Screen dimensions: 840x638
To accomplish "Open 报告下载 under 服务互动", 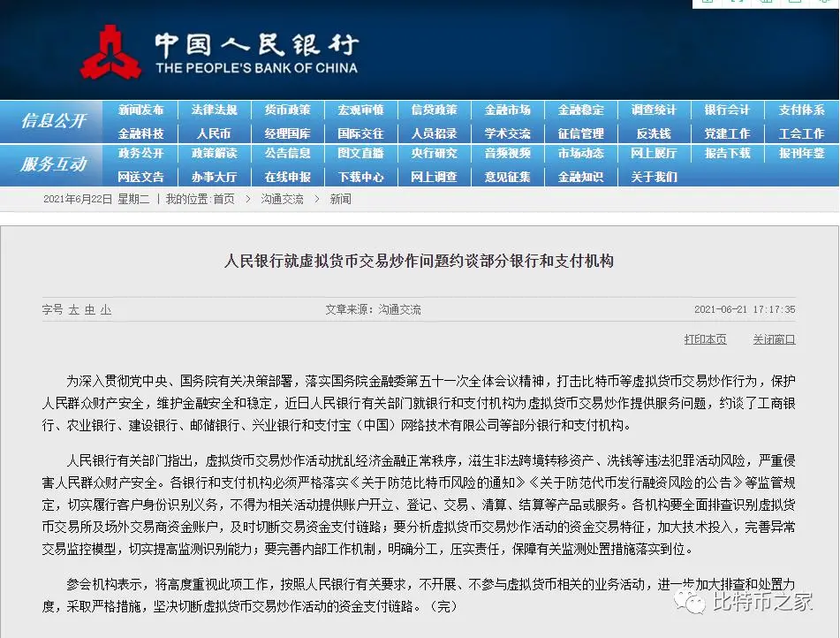I will tap(727, 154).
